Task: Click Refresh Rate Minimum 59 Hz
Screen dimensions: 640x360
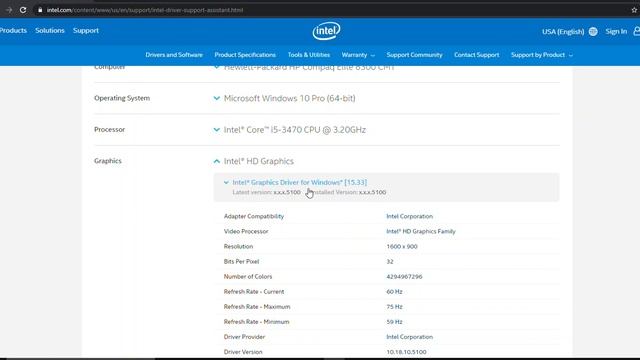Action: pos(394,322)
